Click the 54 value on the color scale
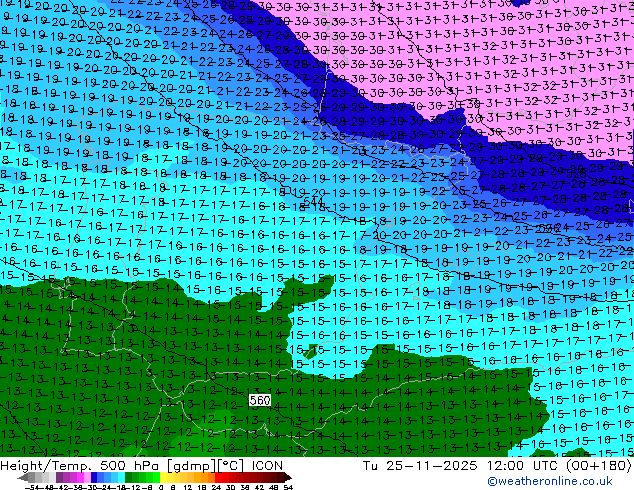The image size is (634, 490). coord(288,488)
